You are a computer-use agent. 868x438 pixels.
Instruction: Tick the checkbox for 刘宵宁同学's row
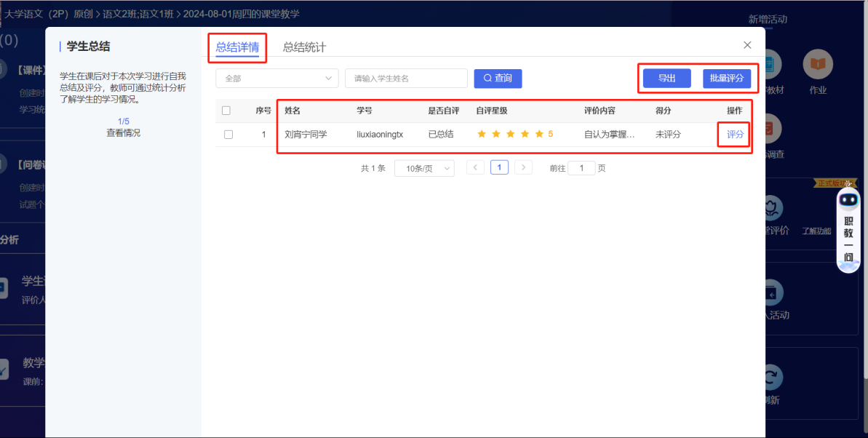point(226,134)
